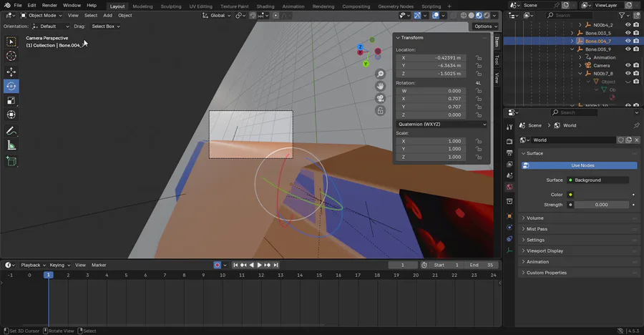Open the Select Box drag dropdown

point(106,26)
